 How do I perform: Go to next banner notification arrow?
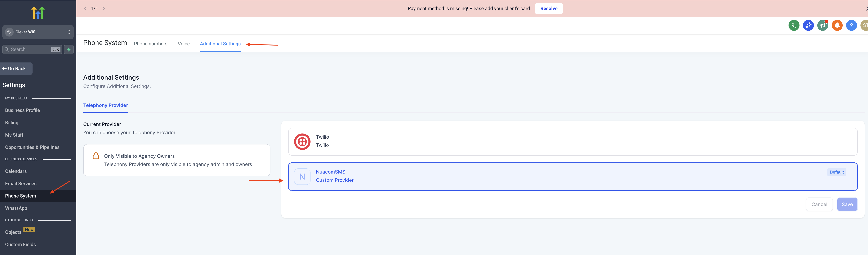coord(103,8)
